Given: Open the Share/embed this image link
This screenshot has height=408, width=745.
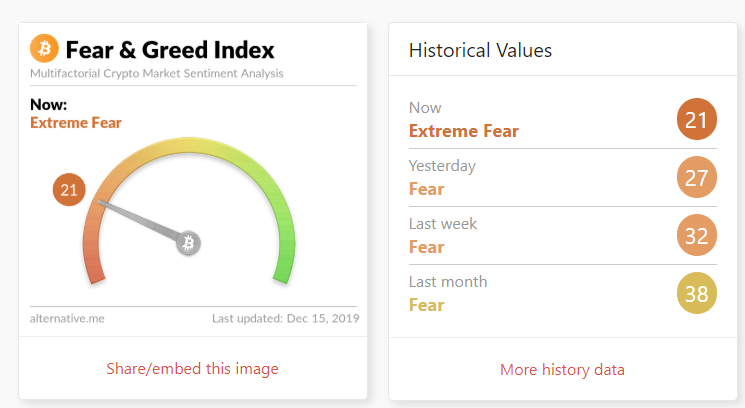Looking at the screenshot, I should [x=193, y=369].
